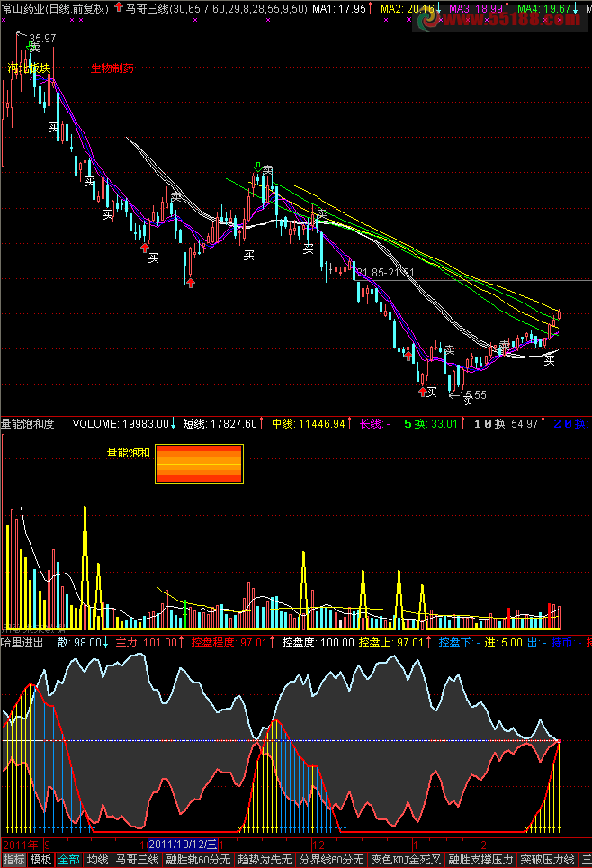The height and width of the screenshot is (868, 592).
Task: Click the 中线: 11446.94 value
Action: pos(309,423)
